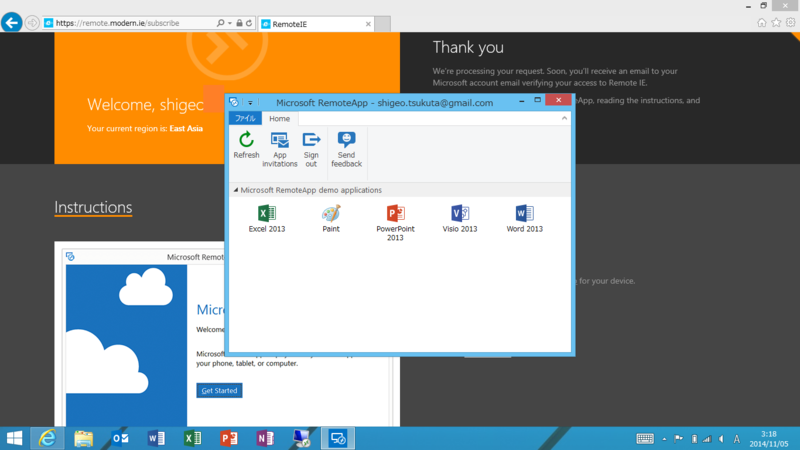Click the network signal tray icon
Viewport: 800px width, 450px height.
pos(707,439)
